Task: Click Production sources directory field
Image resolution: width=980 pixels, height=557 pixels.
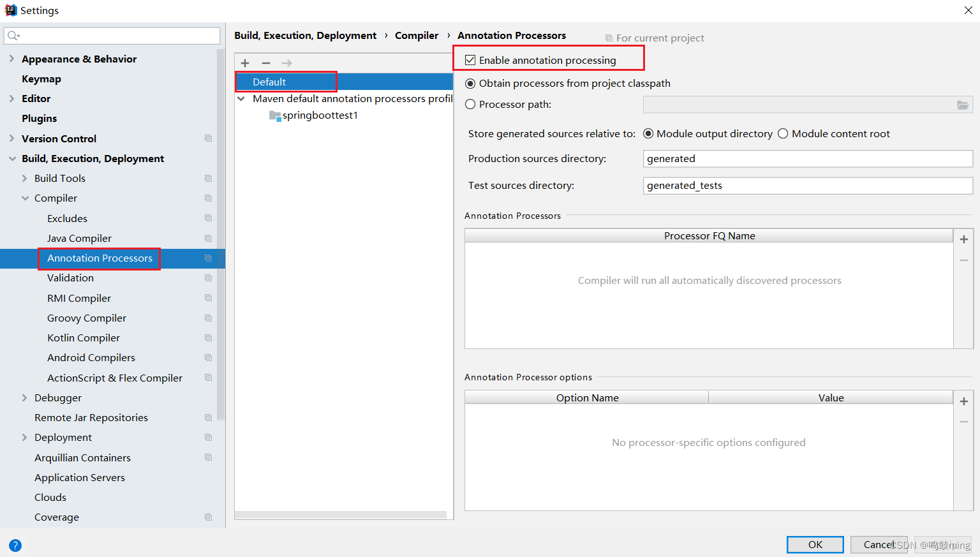Action: [808, 159]
